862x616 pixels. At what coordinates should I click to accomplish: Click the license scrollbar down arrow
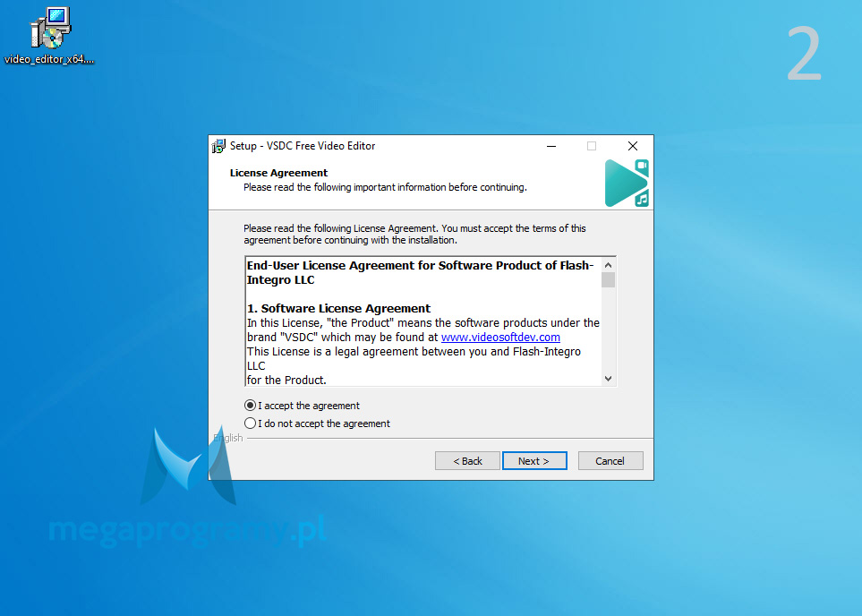pos(608,379)
